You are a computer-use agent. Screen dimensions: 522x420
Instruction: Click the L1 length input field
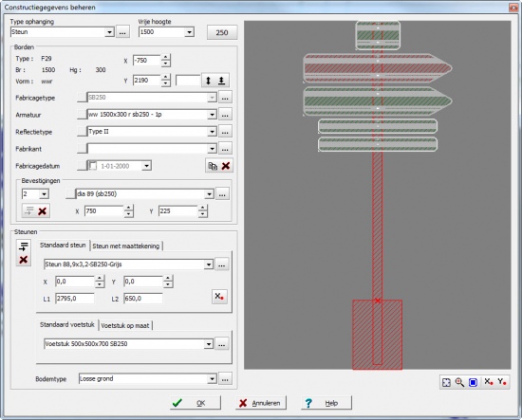point(75,299)
